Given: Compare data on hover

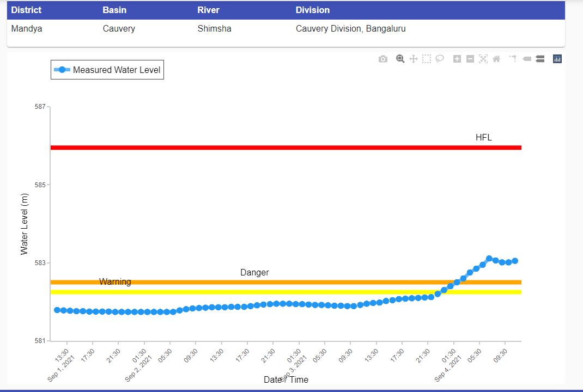Looking at the screenshot, I should click(540, 59).
